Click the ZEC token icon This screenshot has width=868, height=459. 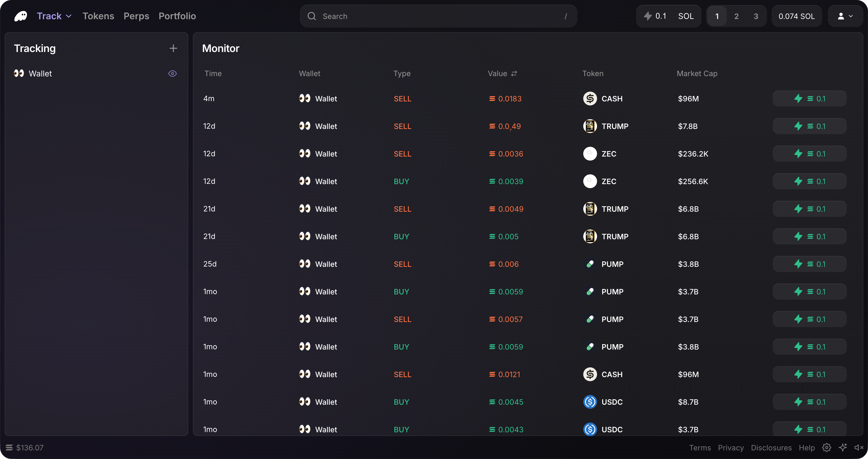click(x=590, y=154)
